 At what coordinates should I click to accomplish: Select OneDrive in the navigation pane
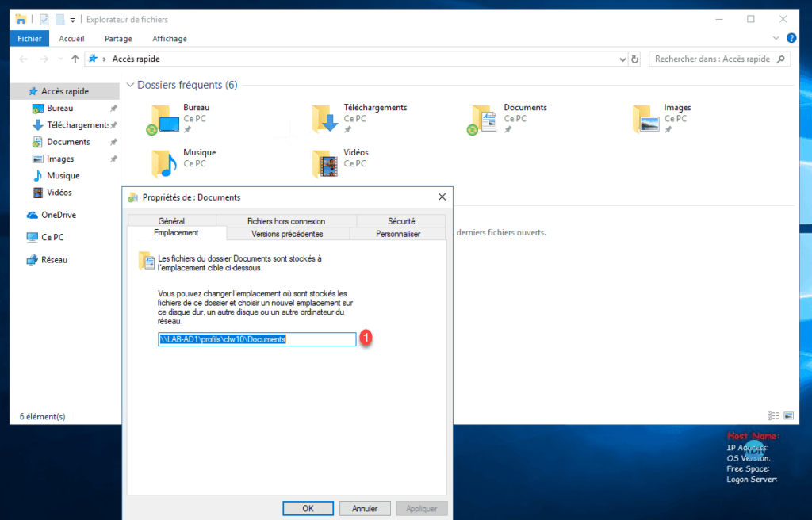click(x=59, y=215)
